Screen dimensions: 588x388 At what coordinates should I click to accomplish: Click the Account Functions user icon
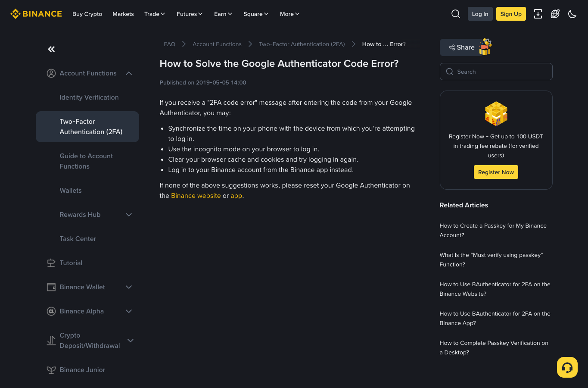[51, 73]
